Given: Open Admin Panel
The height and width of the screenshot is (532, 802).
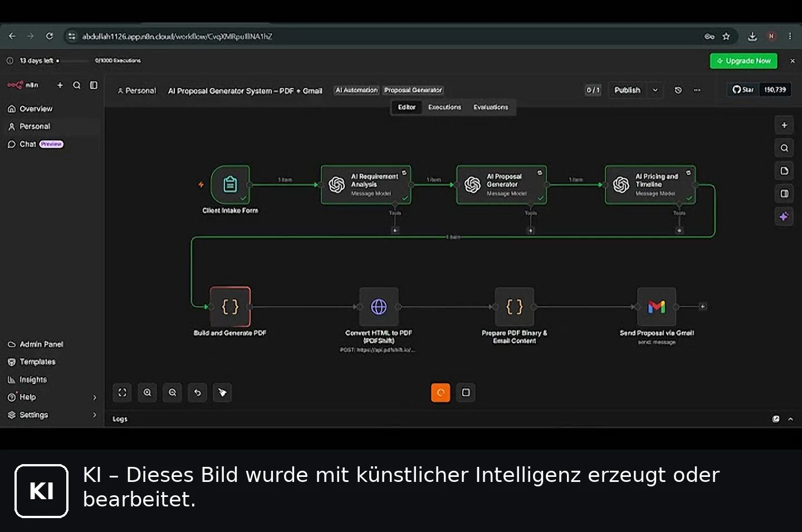Looking at the screenshot, I should 52,344.
